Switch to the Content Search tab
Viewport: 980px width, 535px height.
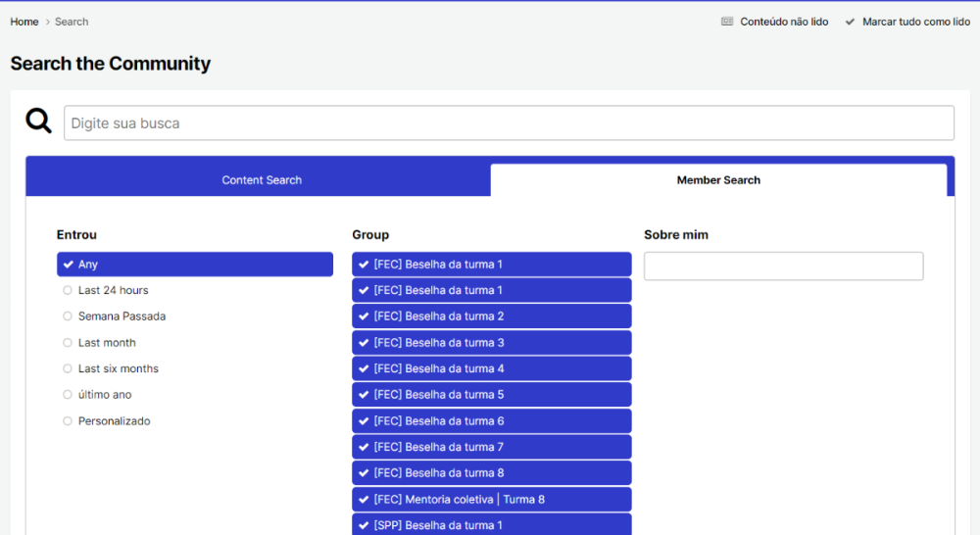tap(262, 180)
